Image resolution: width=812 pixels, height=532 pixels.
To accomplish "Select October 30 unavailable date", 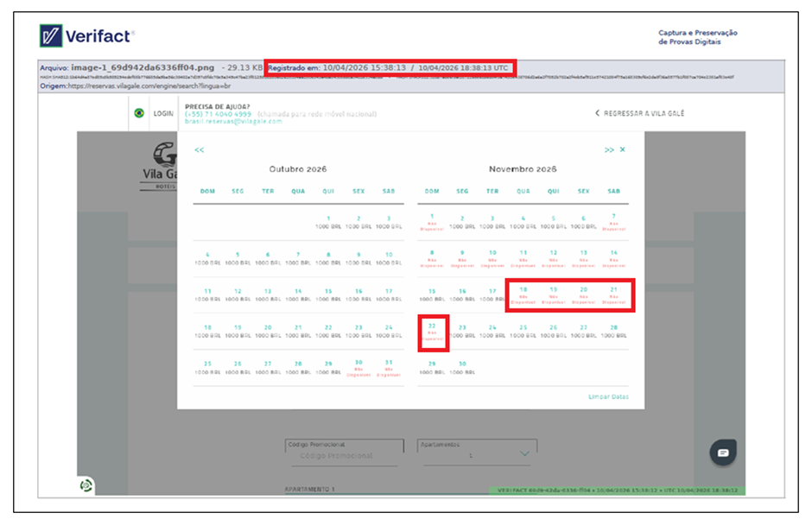I will pyautogui.click(x=358, y=368).
